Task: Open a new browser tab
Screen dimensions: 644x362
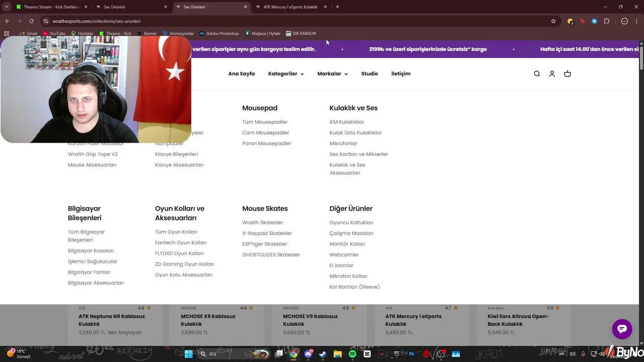Action: coord(337,7)
